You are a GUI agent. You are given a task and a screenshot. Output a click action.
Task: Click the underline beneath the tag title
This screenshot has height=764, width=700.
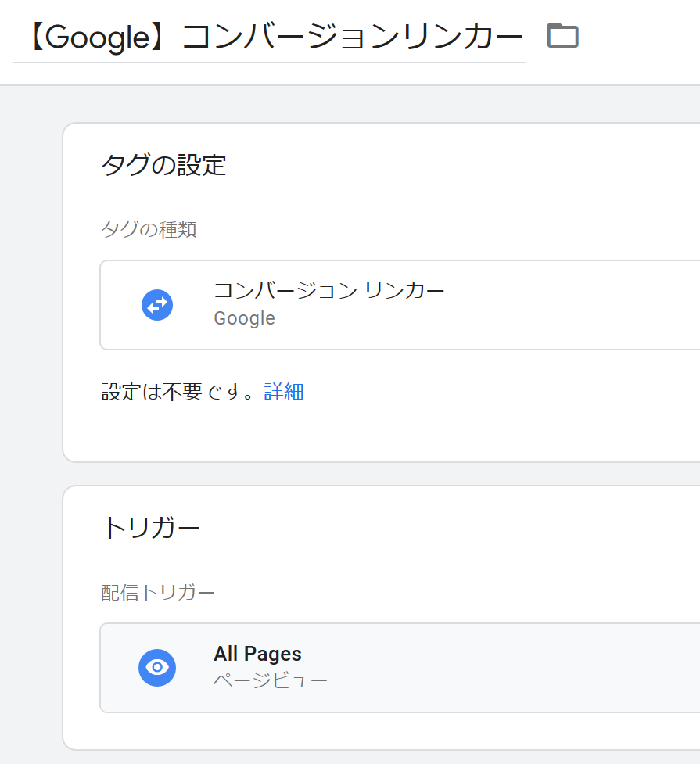(x=269, y=63)
